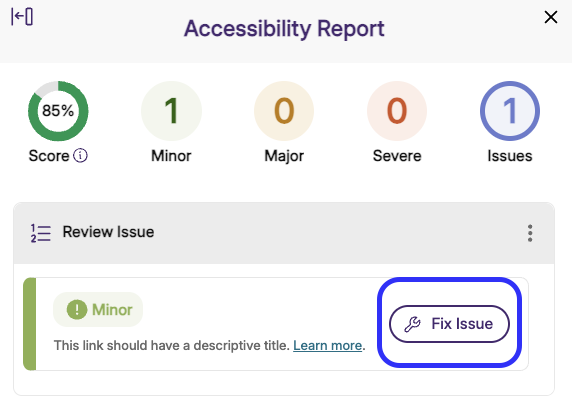Viewport: 572px width, 408px height.
Task: Filter by the Severe count circle
Action: pyautogui.click(x=397, y=111)
